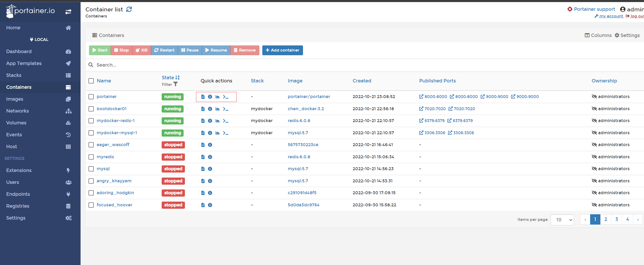Toggle select-all containers checkbox
The width and height of the screenshot is (644, 265).
point(91,81)
